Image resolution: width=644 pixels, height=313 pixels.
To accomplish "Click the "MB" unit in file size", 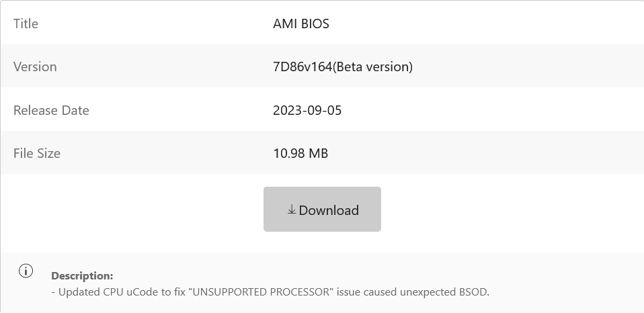I will (x=318, y=153).
